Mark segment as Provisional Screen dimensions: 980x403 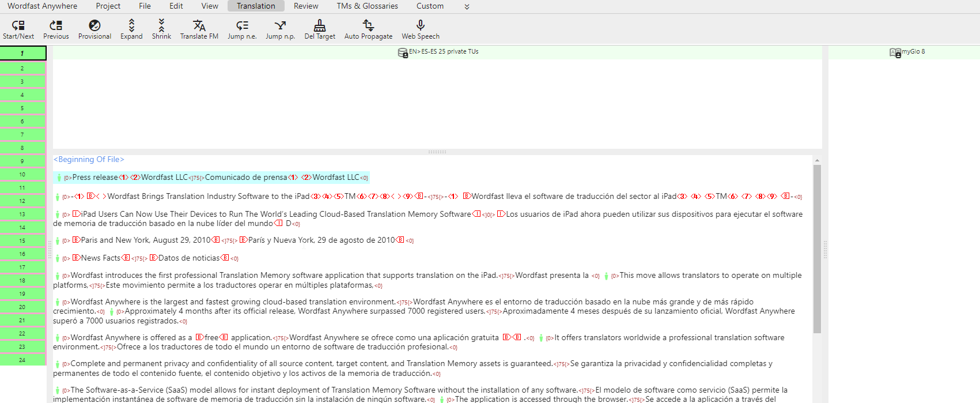94,25
